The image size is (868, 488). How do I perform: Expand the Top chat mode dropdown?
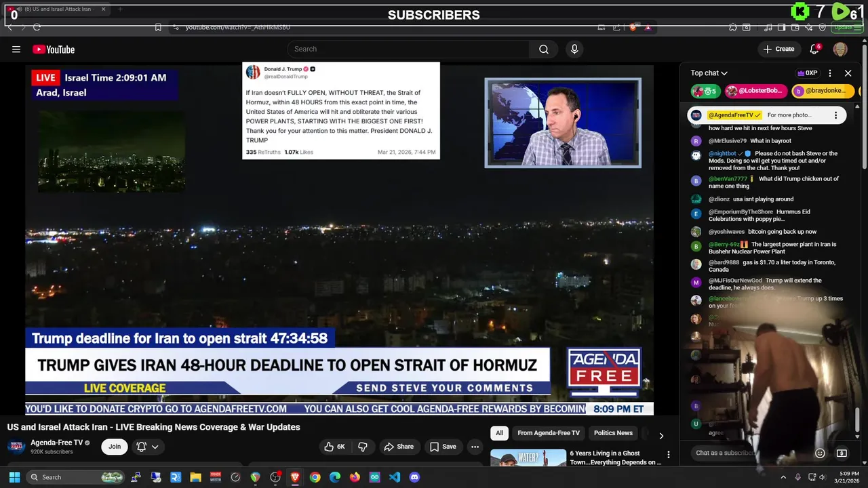pos(709,73)
